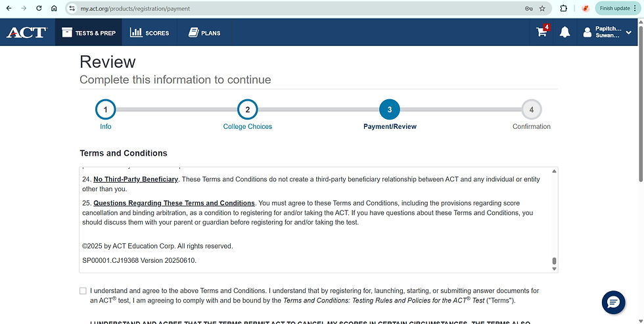644x324 pixels.
Task: Bookmark this page with star icon
Action: click(x=542, y=8)
